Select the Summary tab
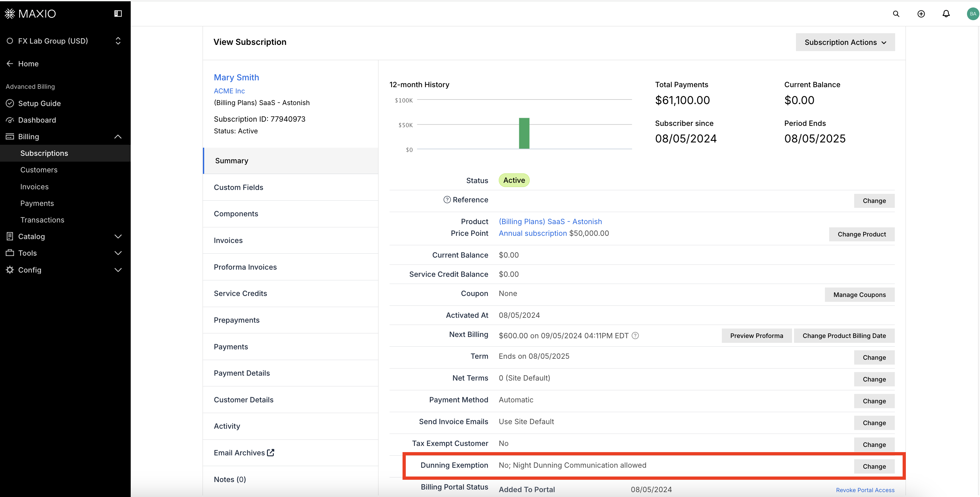 pyautogui.click(x=291, y=161)
